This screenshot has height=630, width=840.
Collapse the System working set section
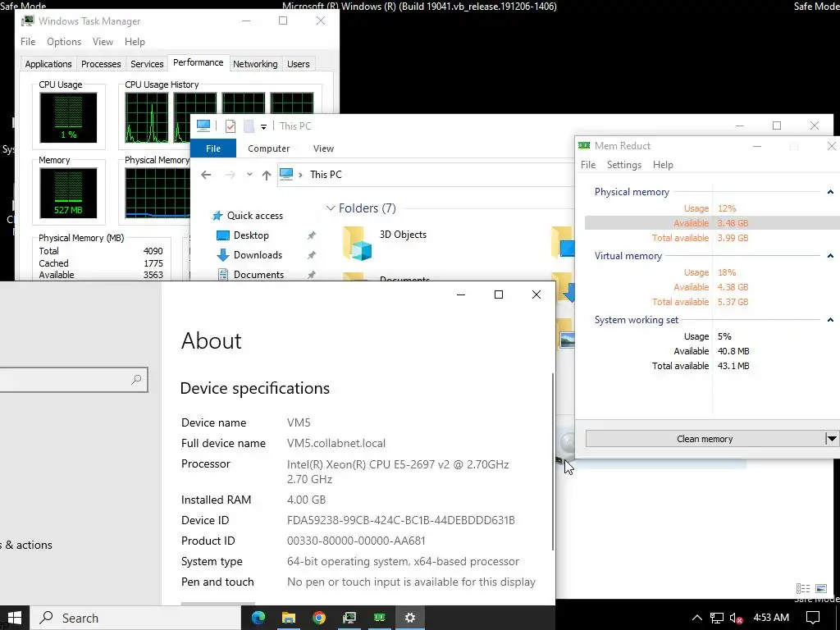(830, 320)
